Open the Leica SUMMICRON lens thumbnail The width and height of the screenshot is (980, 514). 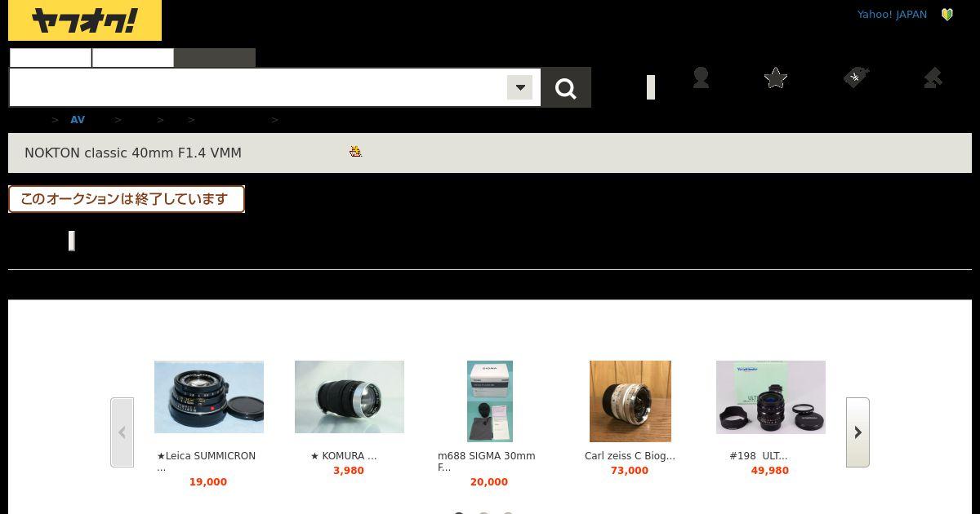(209, 397)
